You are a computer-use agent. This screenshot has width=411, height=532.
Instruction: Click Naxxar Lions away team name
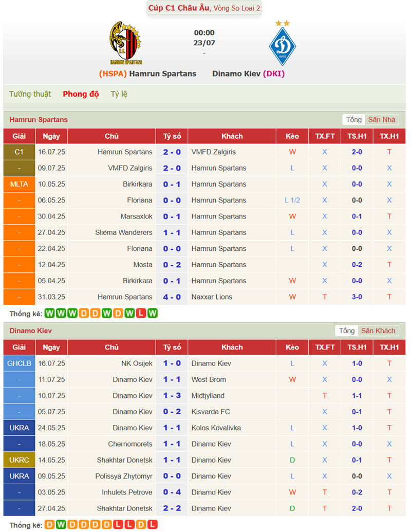click(x=212, y=297)
